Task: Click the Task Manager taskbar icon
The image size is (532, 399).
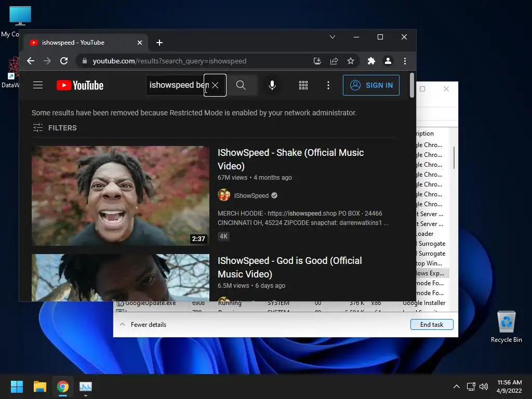Action: point(86,387)
